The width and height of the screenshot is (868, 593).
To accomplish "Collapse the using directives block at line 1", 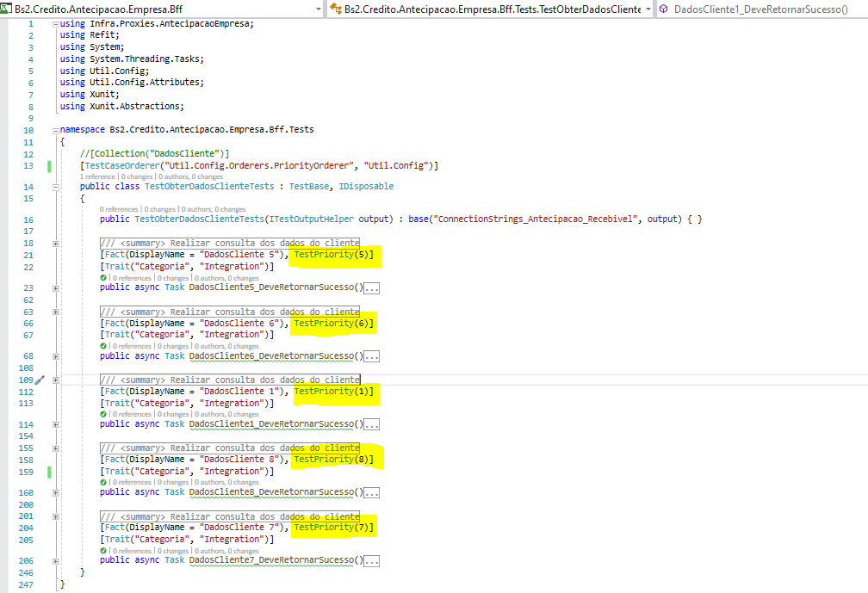I will 55,24.
